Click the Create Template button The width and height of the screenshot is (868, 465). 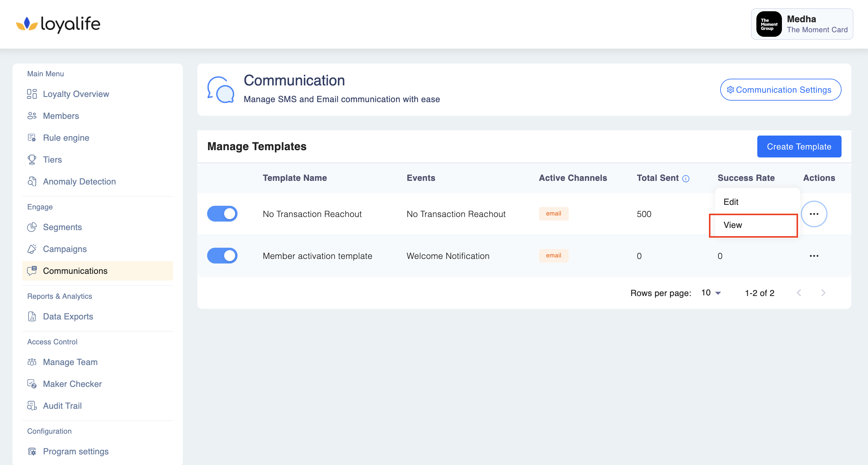799,147
